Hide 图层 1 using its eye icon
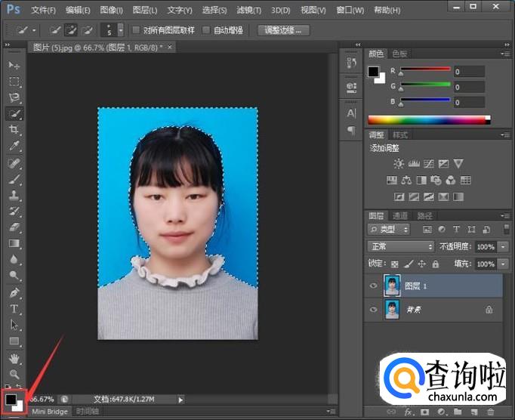This screenshot has height=420, width=515. [x=373, y=286]
